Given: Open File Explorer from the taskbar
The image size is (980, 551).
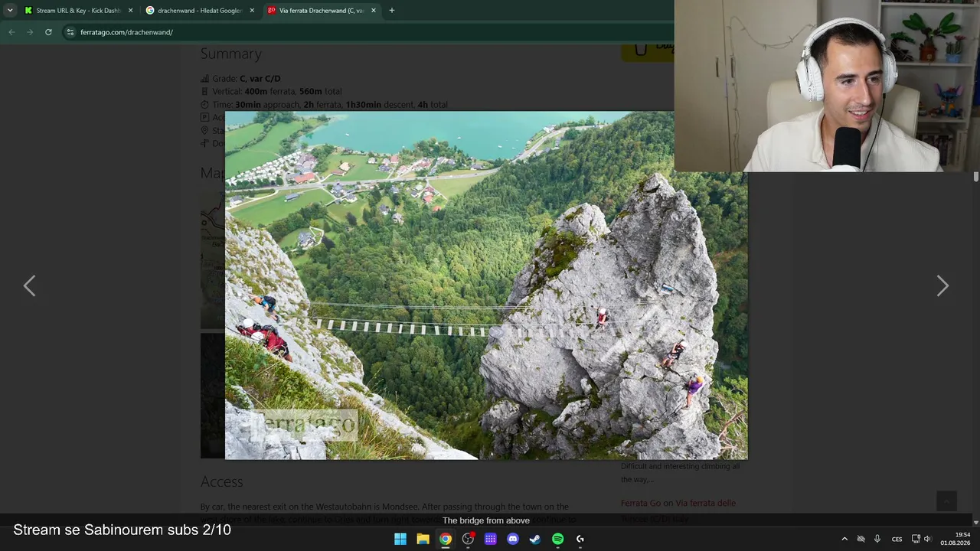Looking at the screenshot, I should point(423,539).
